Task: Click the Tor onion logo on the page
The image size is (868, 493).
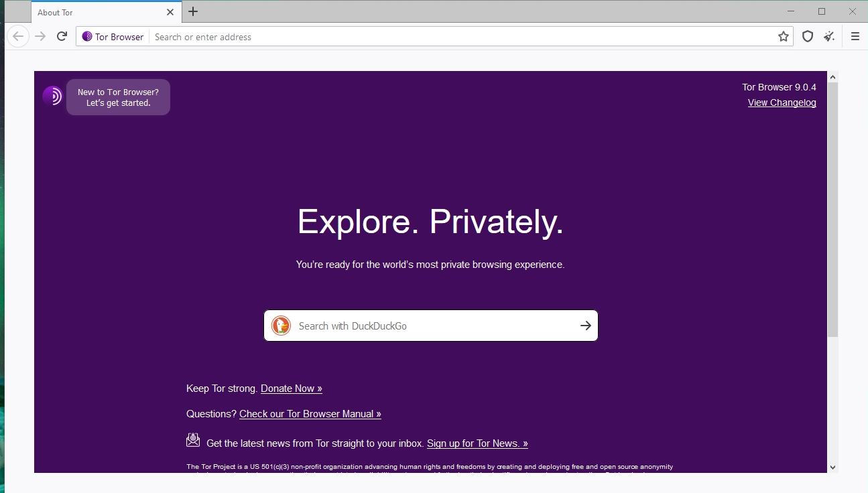Action: [52, 96]
